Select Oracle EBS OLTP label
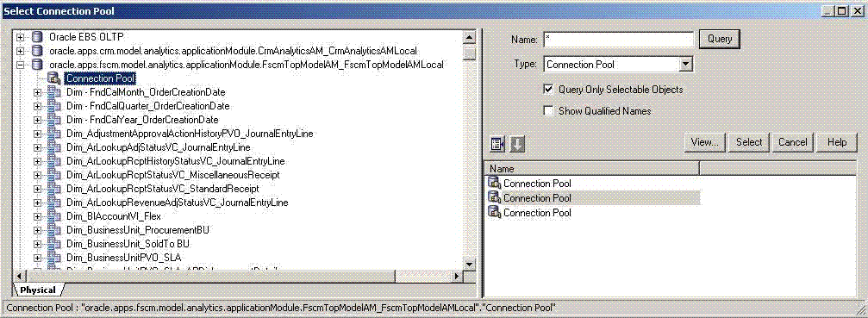Viewport: 868px width, 318px height. pos(86,37)
